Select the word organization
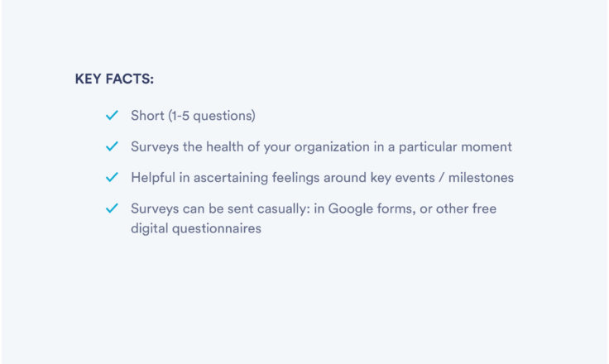Screen dimensions: 609x364 (332, 147)
